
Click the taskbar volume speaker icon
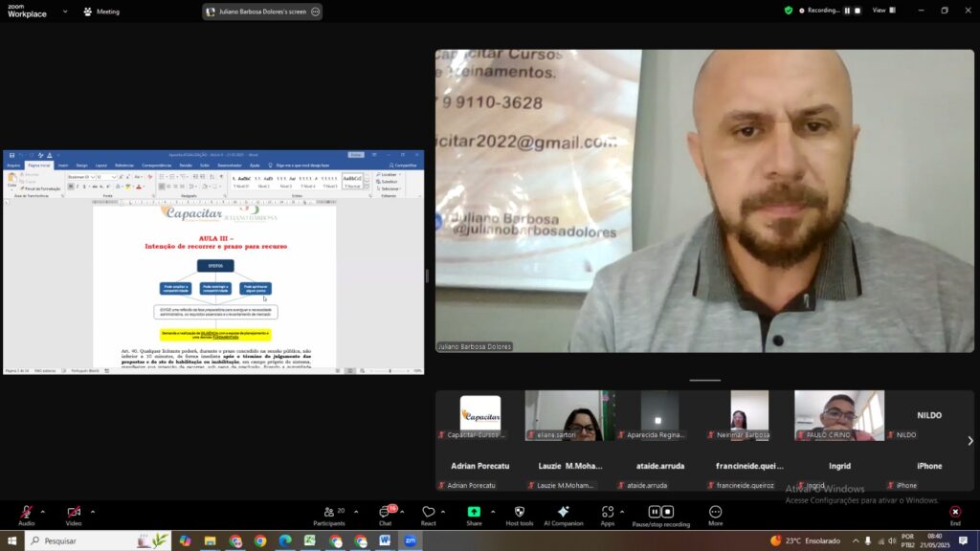(892, 541)
